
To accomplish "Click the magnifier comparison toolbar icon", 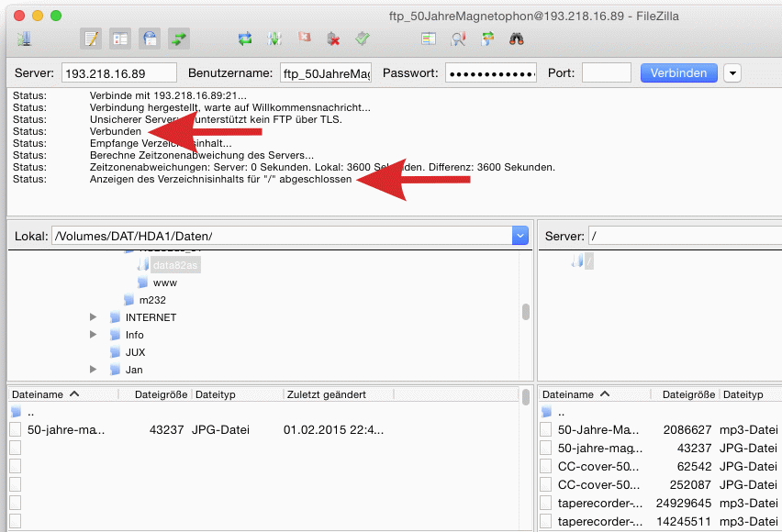I will (x=458, y=39).
